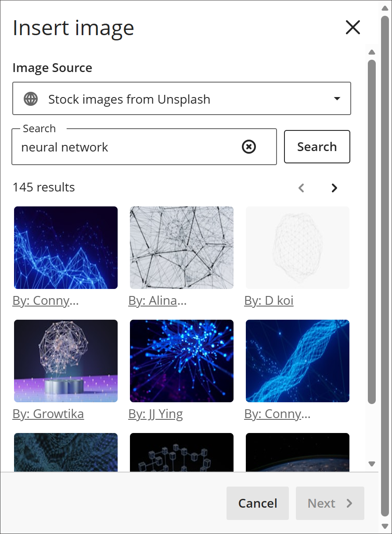Select the blue fiber optic burst thumbnail
The height and width of the screenshot is (534, 392).
tap(181, 361)
